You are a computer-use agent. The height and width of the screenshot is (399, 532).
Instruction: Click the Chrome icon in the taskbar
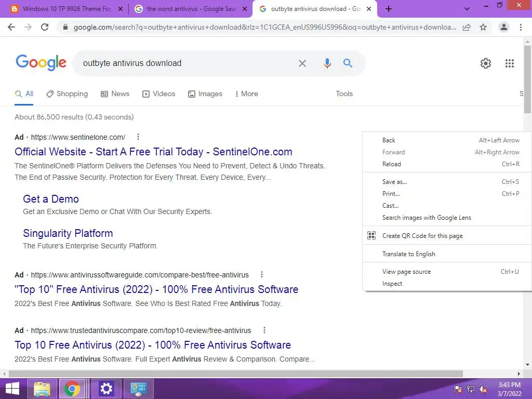click(72, 389)
